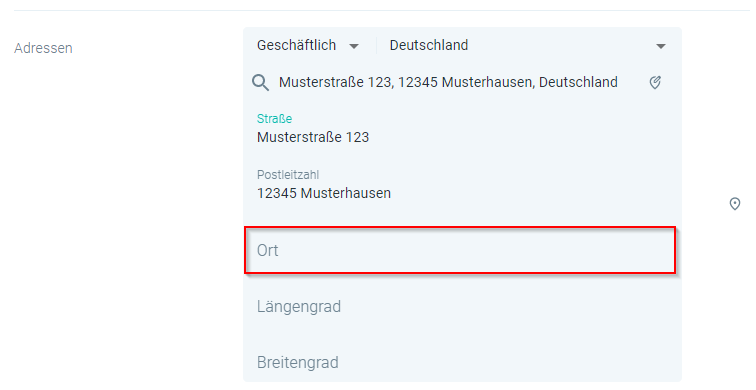Click the gray Postleitzahl field label
This screenshot has width=756, height=390.
(288, 175)
